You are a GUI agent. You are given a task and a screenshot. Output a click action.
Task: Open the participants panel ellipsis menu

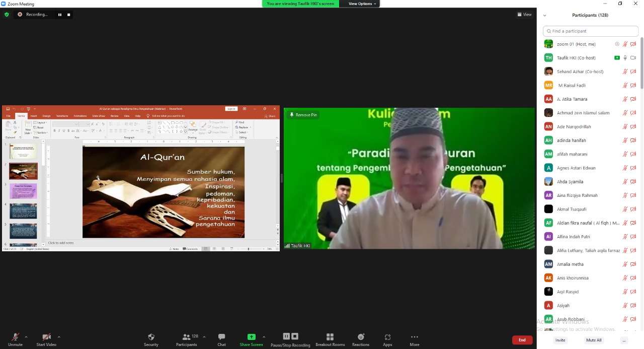point(624,340)
